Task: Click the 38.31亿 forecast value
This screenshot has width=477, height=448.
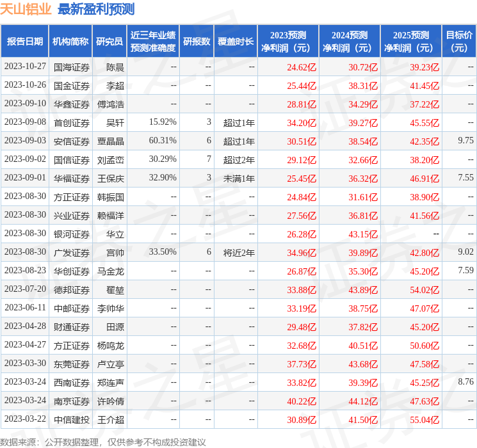Action: (x=363, y=86)
